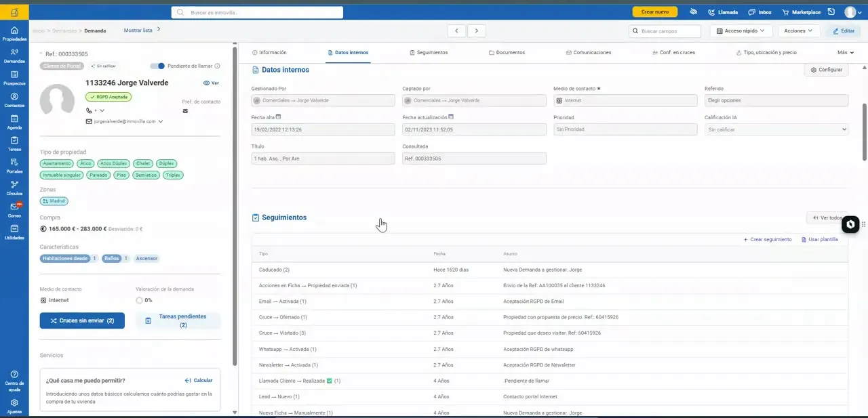Go to the next record arrow
Viewport: 868px width, 418px height.
[x=477, y=30]
